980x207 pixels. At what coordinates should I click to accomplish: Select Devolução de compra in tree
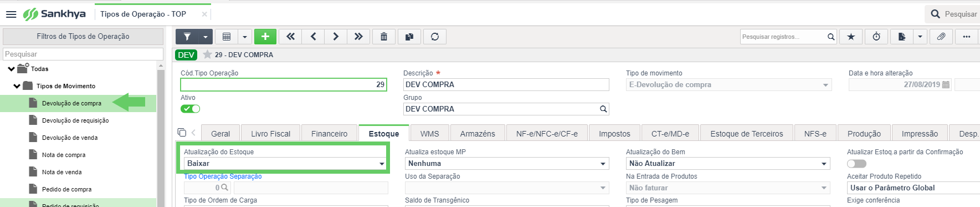coord(71,103)
